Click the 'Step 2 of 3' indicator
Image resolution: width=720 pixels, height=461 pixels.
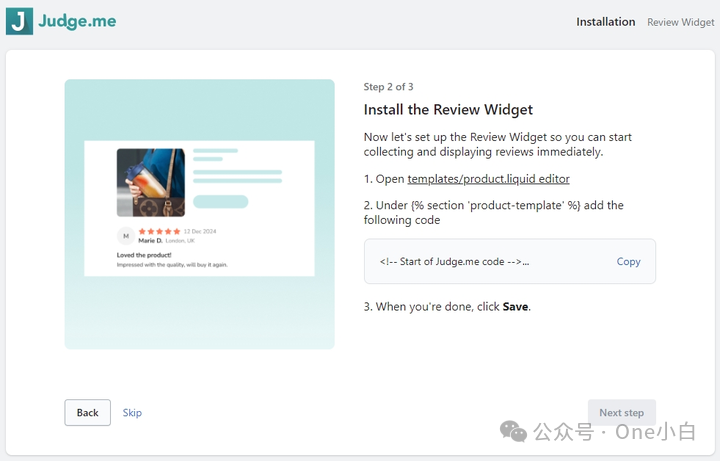[x=388, y=87]
